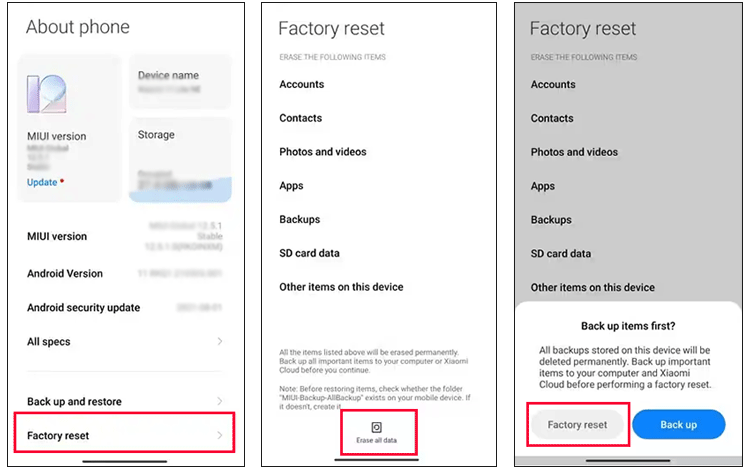Tap Photos and videos in middle screen
750x467 pixels.
[x=323, y=152]
